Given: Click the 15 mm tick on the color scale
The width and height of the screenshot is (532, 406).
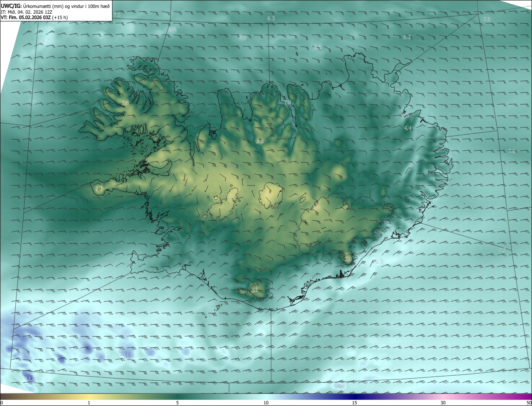Looking at the screenshot, I should point(355,403).
